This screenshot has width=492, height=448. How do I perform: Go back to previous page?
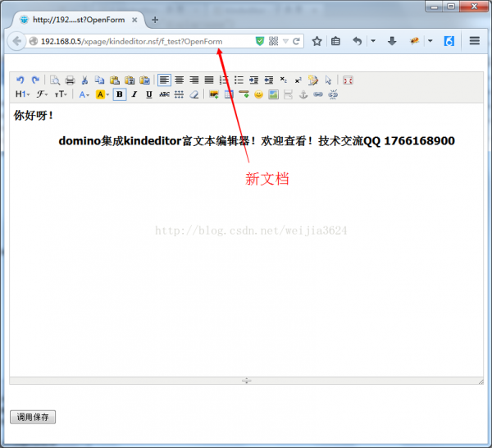[16, 41]
